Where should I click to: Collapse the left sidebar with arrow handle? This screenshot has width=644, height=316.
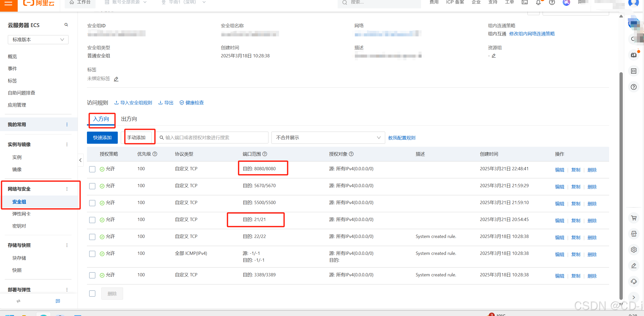[x=80, y=160]
